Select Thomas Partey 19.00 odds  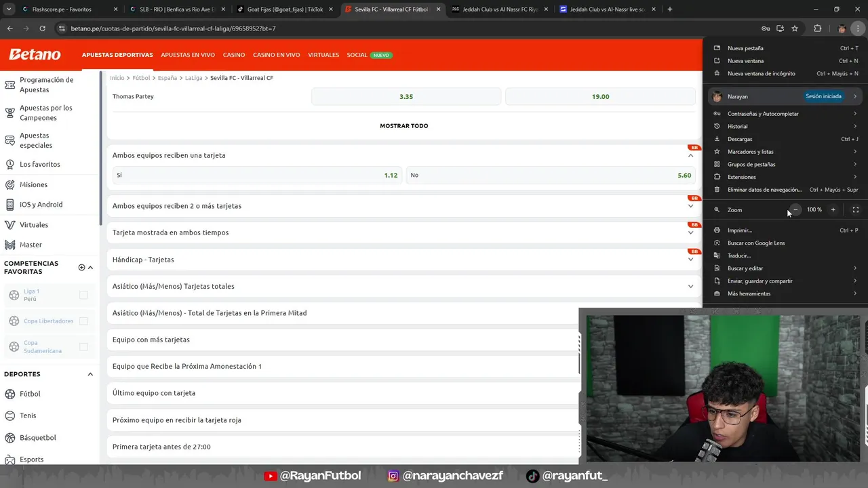tap(600, 96)
